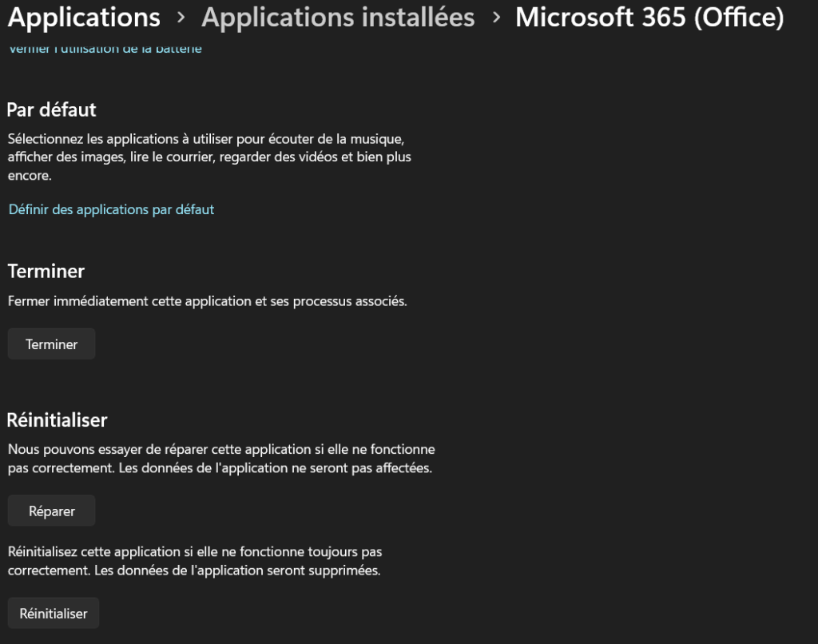This screenshot has height=644, width=818.
Task: Open the Applications installées breadcrumb
Action: [338, 18]
